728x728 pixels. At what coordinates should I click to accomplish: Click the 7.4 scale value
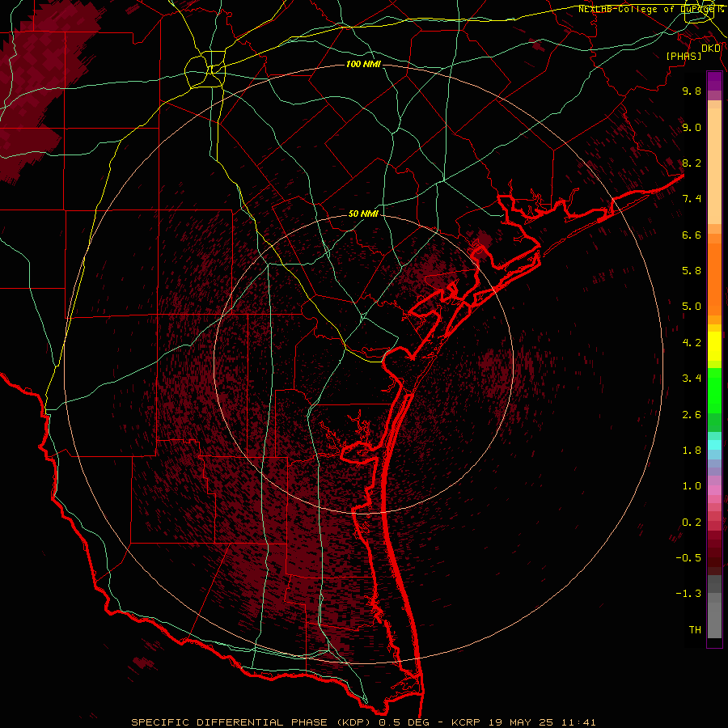pyautogui.click(x=692, y=199)
